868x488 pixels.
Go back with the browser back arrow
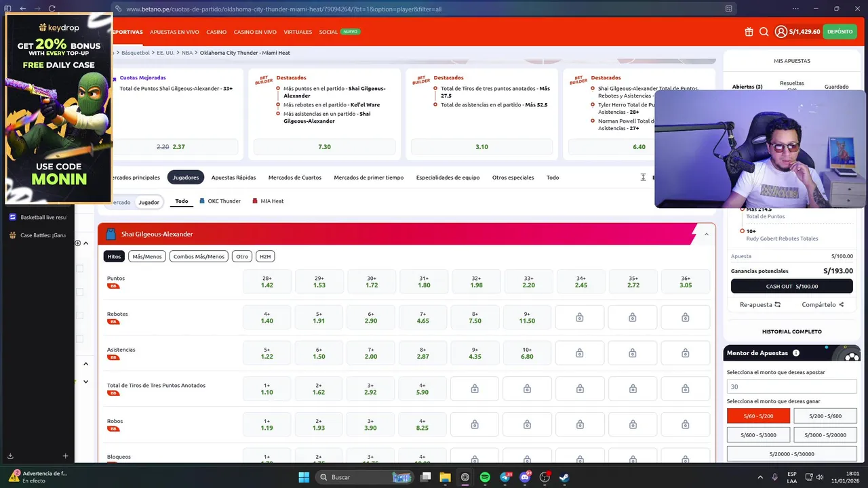click(x=22, y=9)
